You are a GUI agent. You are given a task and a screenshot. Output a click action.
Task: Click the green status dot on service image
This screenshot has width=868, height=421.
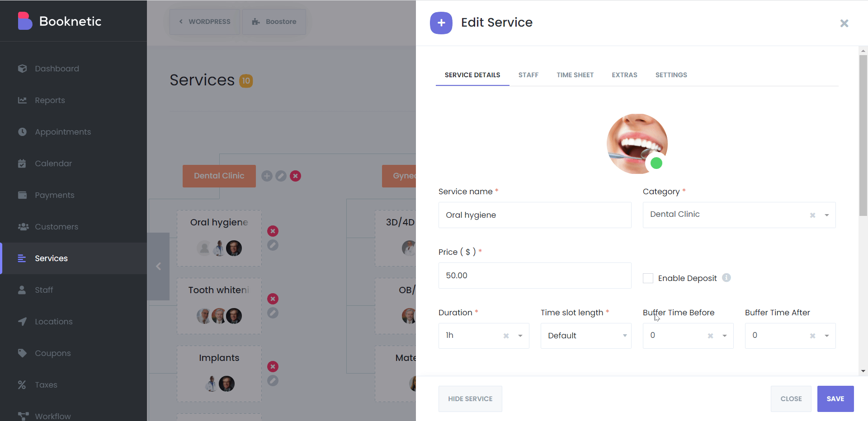coord(656,164)
